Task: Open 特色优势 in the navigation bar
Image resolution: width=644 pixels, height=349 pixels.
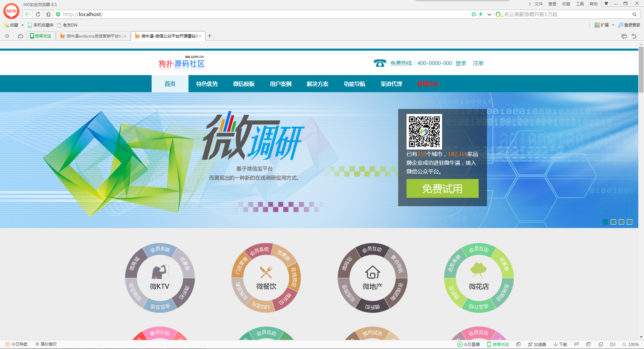Action: [x=207, y=84]
